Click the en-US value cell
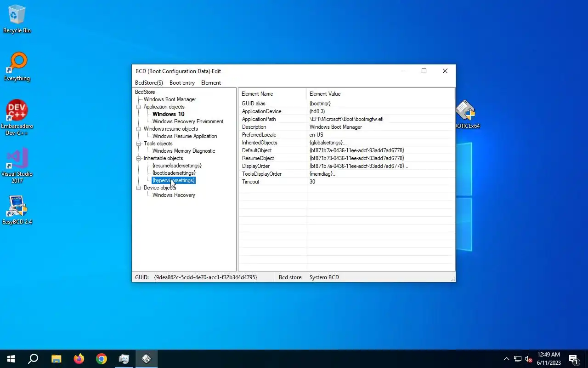Image resolution: width=588 pixels, height=368 pixels. pos(316,135)
